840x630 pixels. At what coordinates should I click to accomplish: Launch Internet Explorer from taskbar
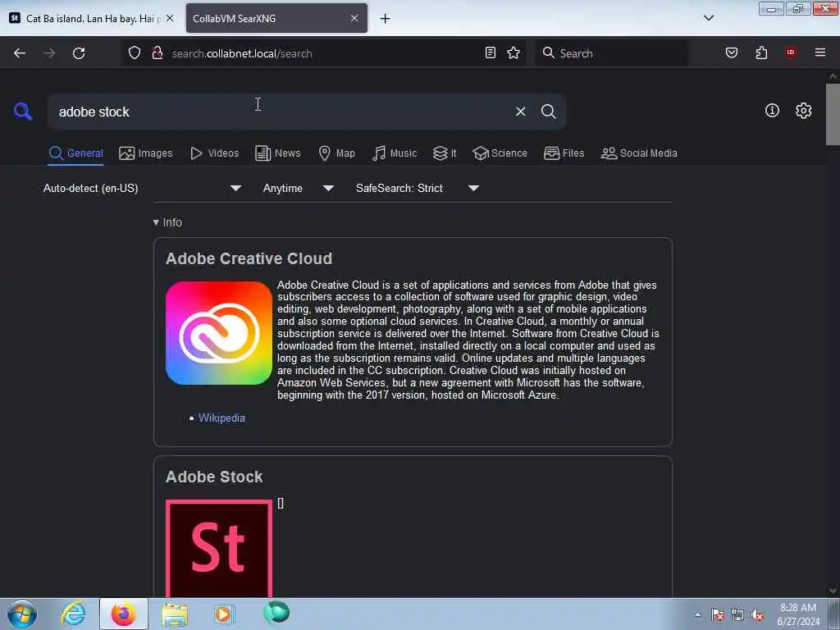click(73, 614)
